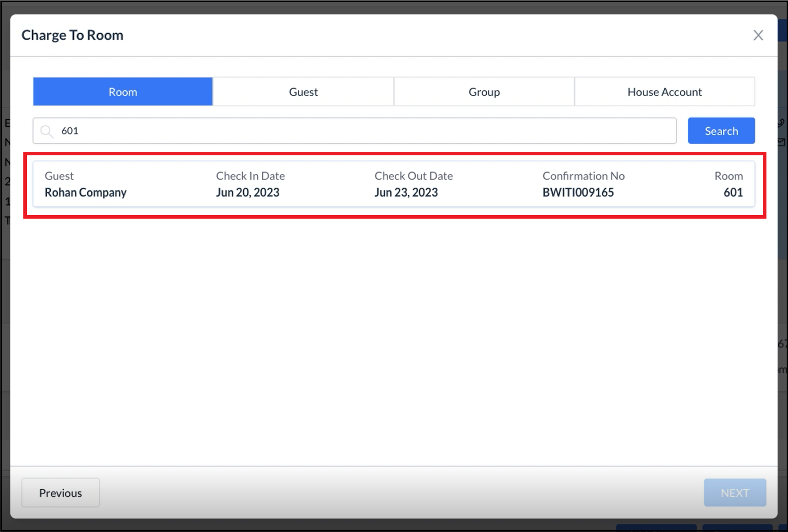The image size is (788, 532).
Task: Click the Room number 601 value
Action: (733, 192)
